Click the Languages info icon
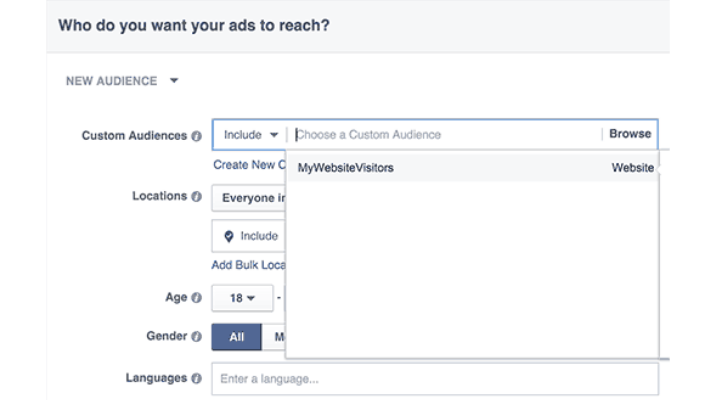 (197, 379)
